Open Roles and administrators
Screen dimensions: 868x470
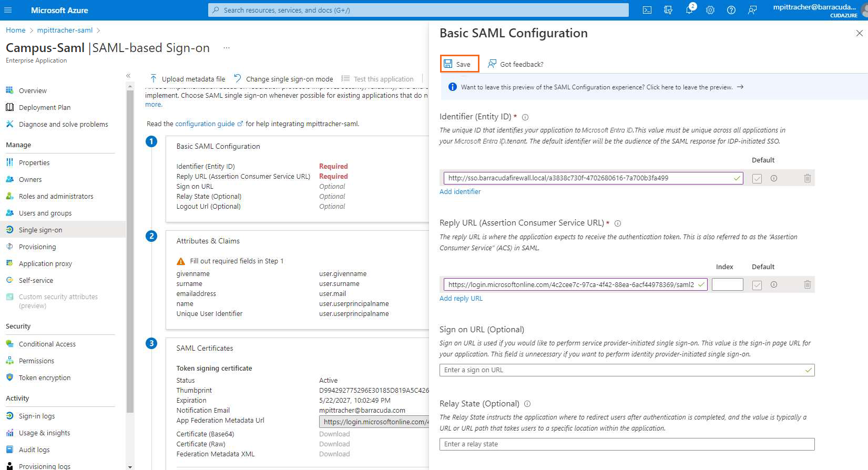[56, 196]
